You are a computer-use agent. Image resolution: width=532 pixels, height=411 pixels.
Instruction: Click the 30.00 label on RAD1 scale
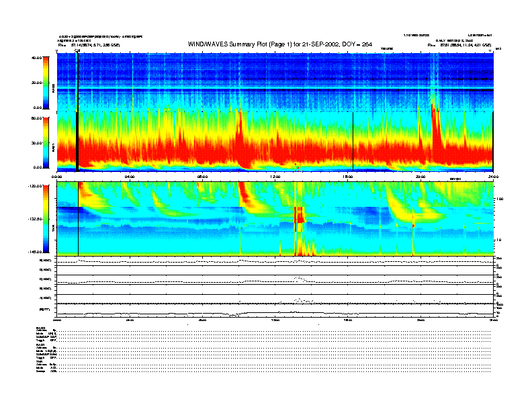(x=36, y=143)
